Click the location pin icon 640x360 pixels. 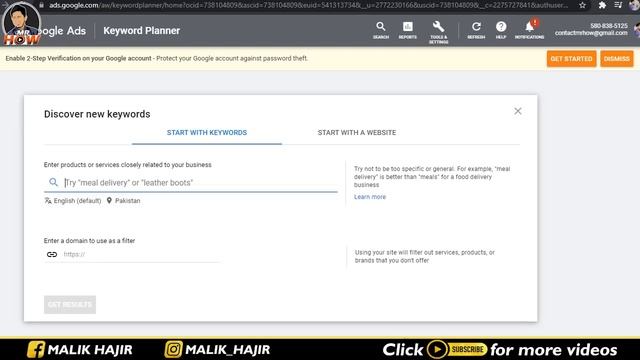(109, 200)
